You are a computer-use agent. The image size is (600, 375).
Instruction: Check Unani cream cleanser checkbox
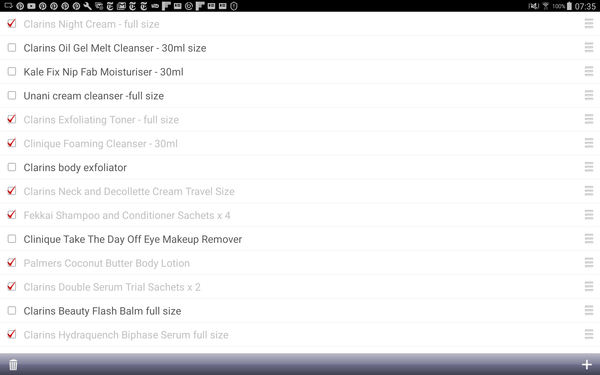pyautogui.click(x=12, y=95)
